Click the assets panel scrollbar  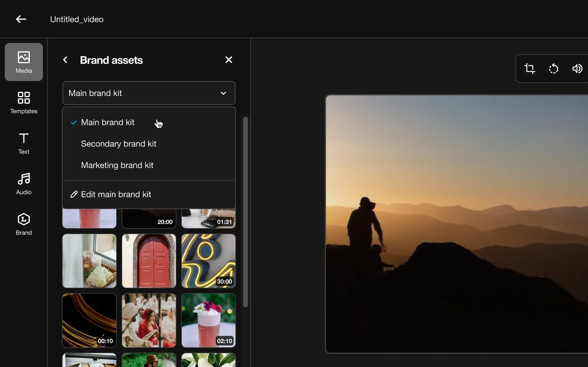[245, 212]
